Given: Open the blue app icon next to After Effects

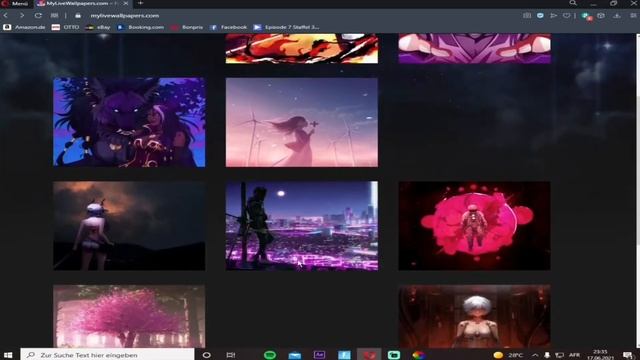Looking at the screenshot, I should point(344,355).
